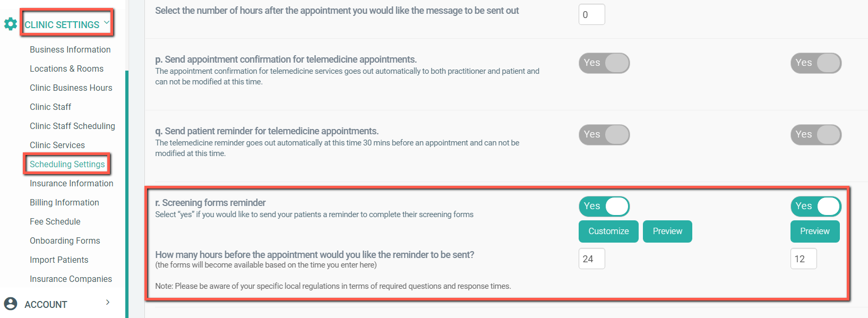The image size is (868, 318).
Task: Open Insurance Companies page
Action: click(71, 279)
